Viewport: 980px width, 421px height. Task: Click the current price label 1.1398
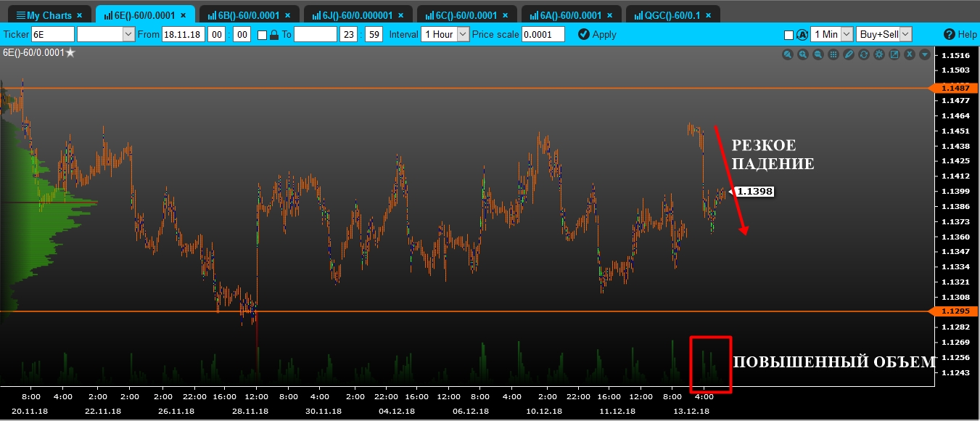click(x=754, y=192)
